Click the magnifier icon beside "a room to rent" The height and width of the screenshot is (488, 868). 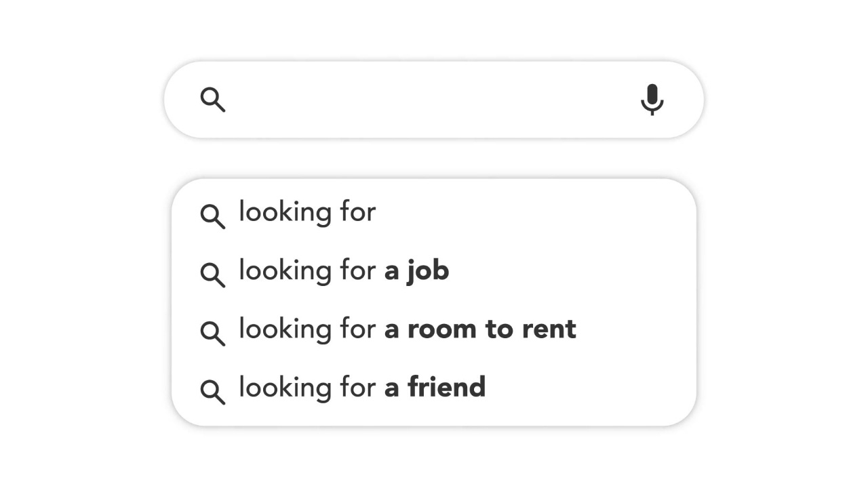213,333
